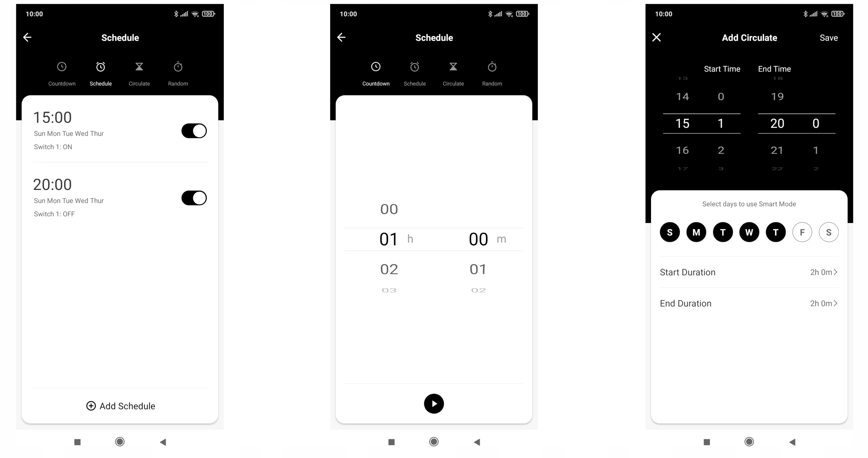Viewport: 868px width, 458px height.
Task: Select Saturday day circle in Circulate
Action: 828,232
